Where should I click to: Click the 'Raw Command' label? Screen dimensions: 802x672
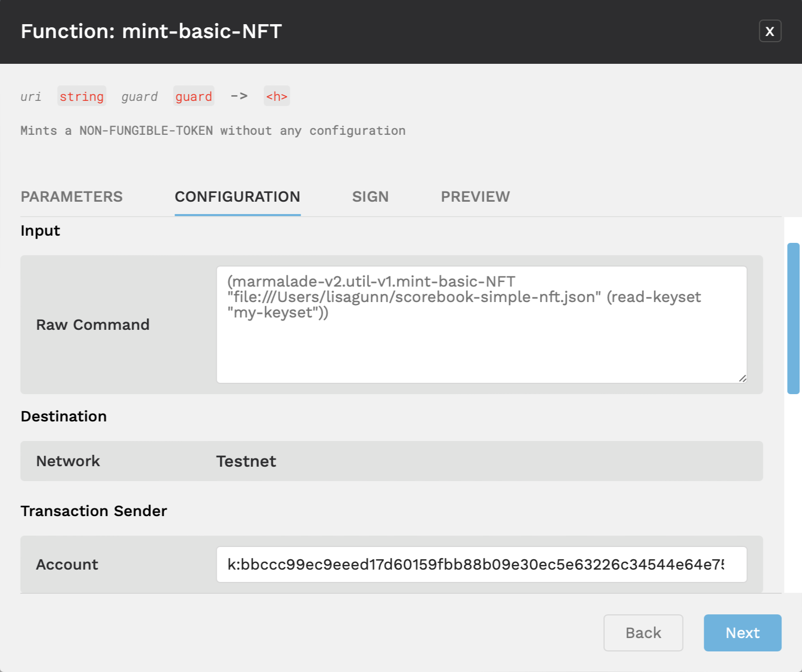point(93,325)
